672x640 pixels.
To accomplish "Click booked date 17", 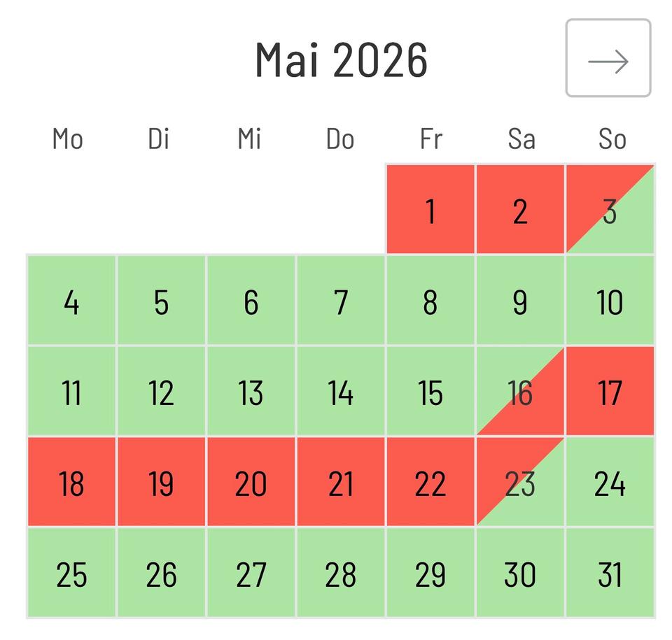I will point(610,391).
